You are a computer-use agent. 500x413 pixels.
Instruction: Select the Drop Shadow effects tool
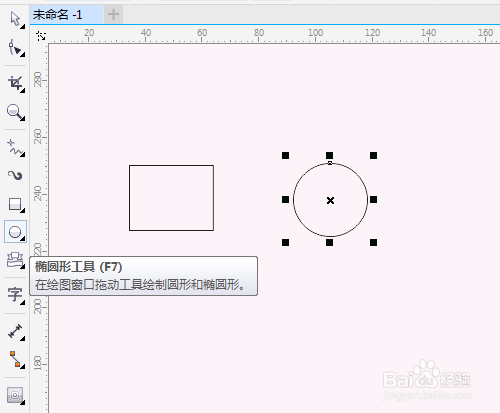point(15,396)
